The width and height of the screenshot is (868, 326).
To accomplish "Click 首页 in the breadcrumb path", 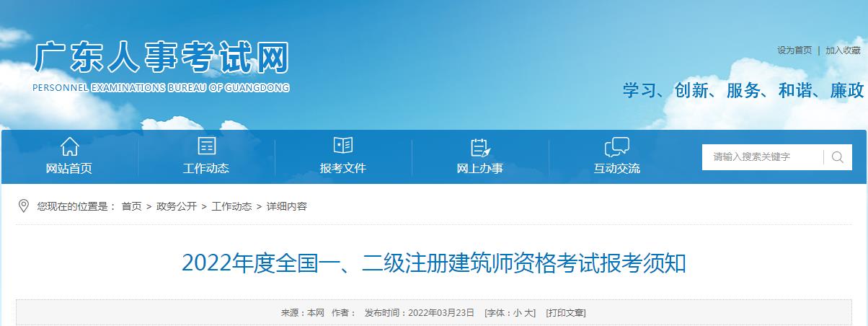I will point(131,206).
